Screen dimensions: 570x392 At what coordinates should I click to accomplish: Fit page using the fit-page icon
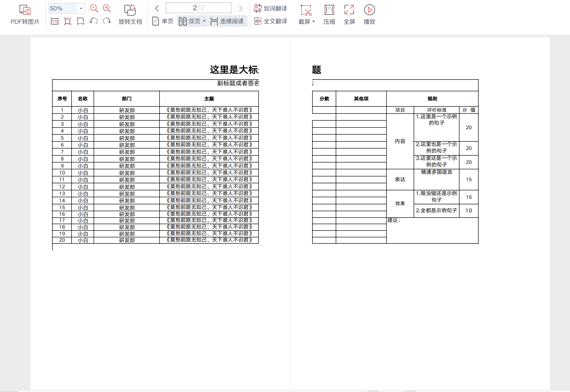click(67, 21)
